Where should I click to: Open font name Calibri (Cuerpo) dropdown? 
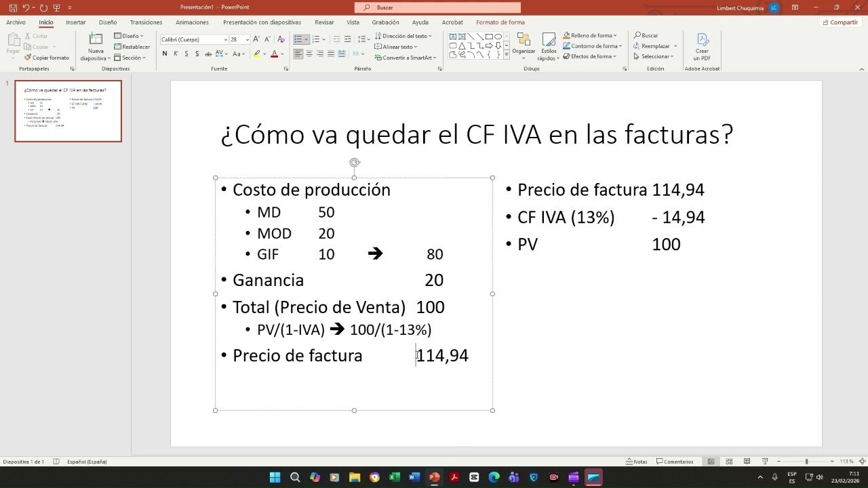(226, 39)
